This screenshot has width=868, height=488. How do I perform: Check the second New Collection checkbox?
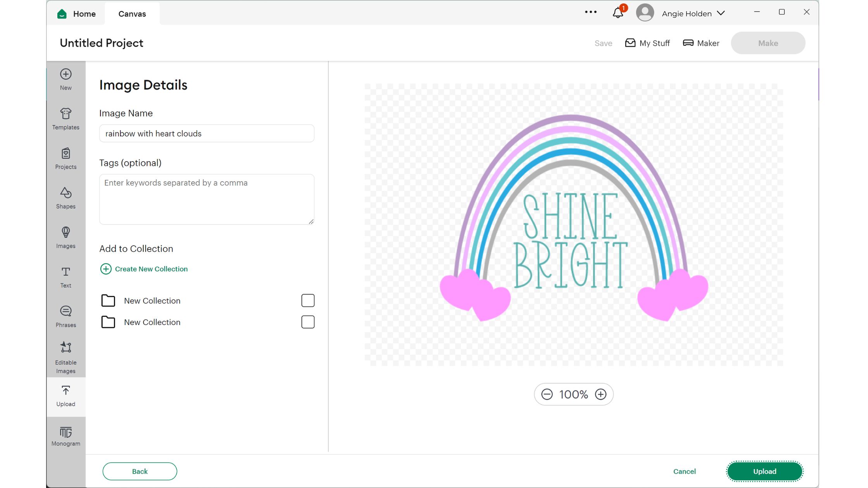(x=308, y=322)
